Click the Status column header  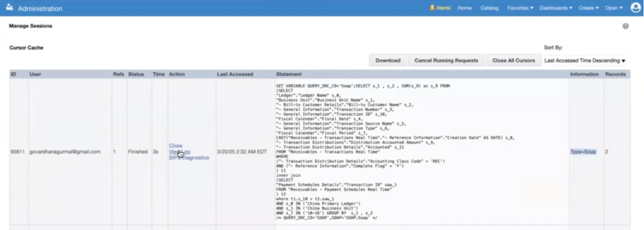point(136,74)
